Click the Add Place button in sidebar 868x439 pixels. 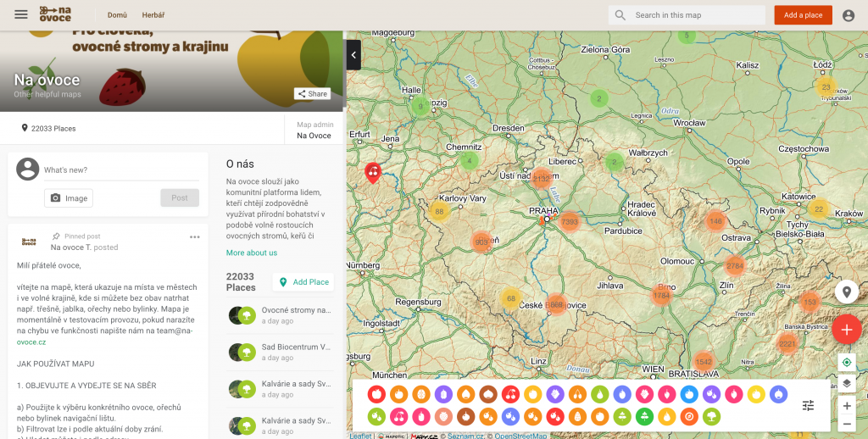point(303,281)
